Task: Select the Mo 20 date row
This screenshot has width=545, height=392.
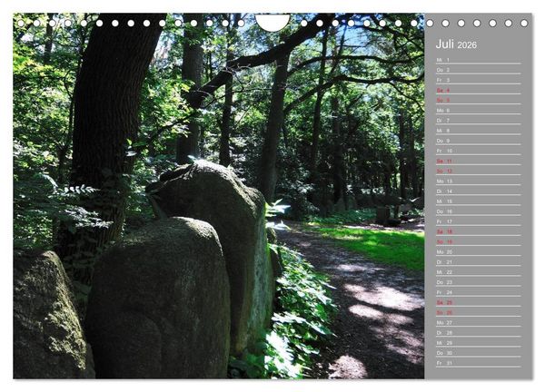Action: pyautogui.click(x=479, y=252)
